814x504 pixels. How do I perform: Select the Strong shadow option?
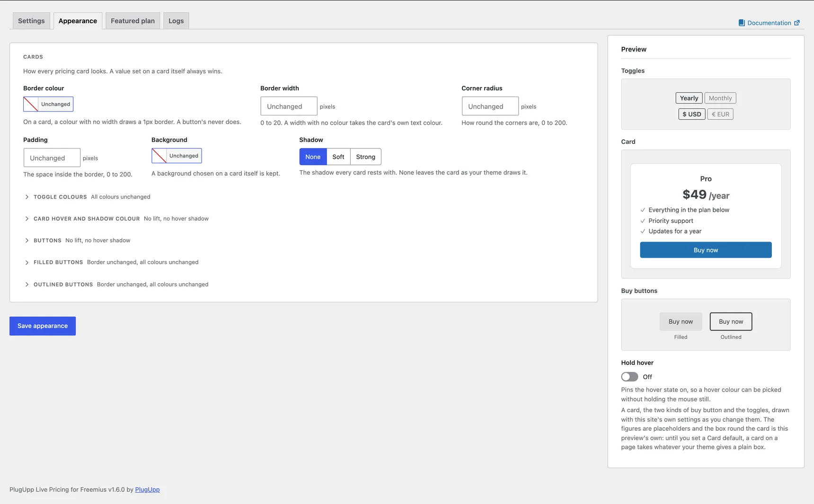click(x=366, y=157)
